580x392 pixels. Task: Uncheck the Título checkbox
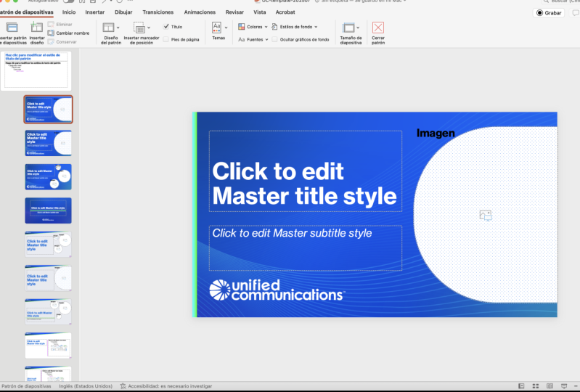tap(166, 27)
